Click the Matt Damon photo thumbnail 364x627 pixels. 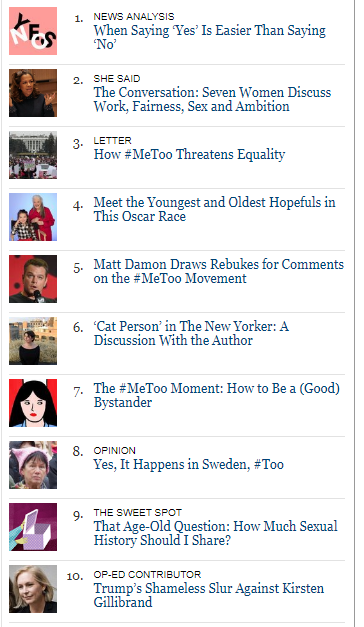(x=33, y=279)
